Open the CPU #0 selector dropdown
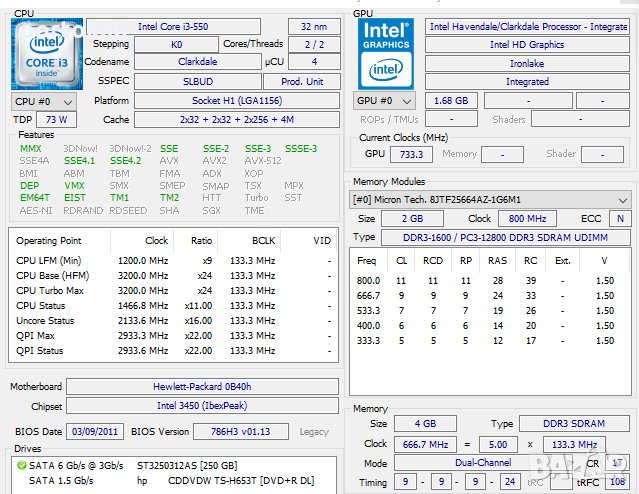The width and height of the screenshot is (639, 494). click(x=44, y=101)
